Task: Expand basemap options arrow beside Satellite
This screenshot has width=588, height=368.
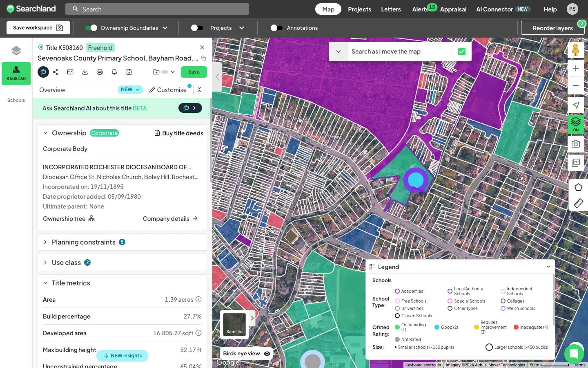Action: point(252,318)
